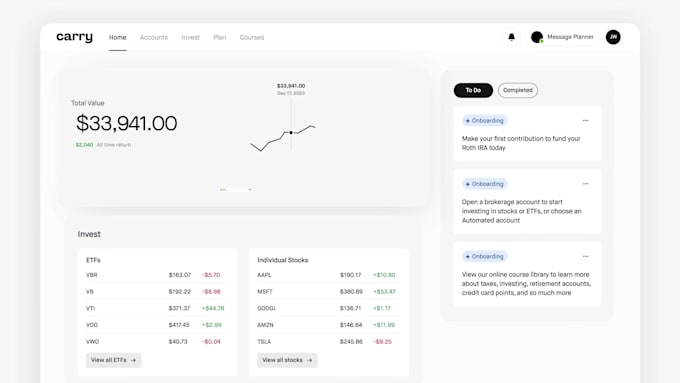Screen dimensions: 680x383
Task: Open the online course library task card
Action: [527, 274]
